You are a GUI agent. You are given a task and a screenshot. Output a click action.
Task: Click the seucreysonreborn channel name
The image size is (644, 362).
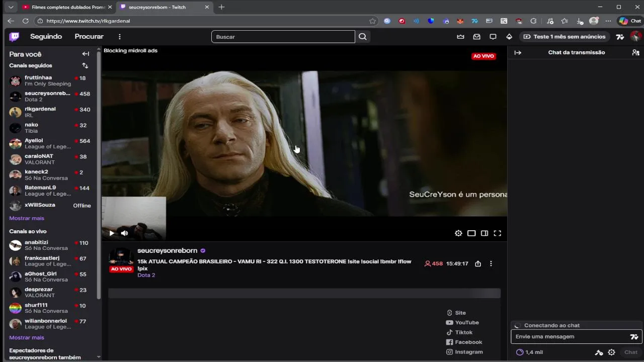pos(168,250)
